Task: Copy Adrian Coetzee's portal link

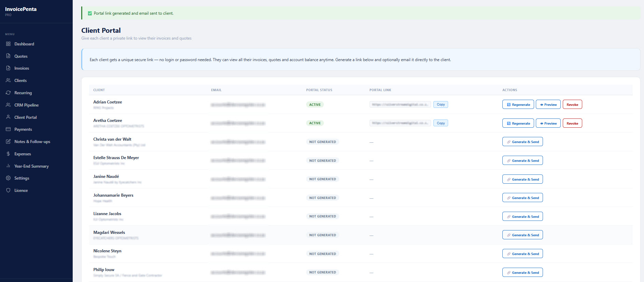Action: coord(441,104)
